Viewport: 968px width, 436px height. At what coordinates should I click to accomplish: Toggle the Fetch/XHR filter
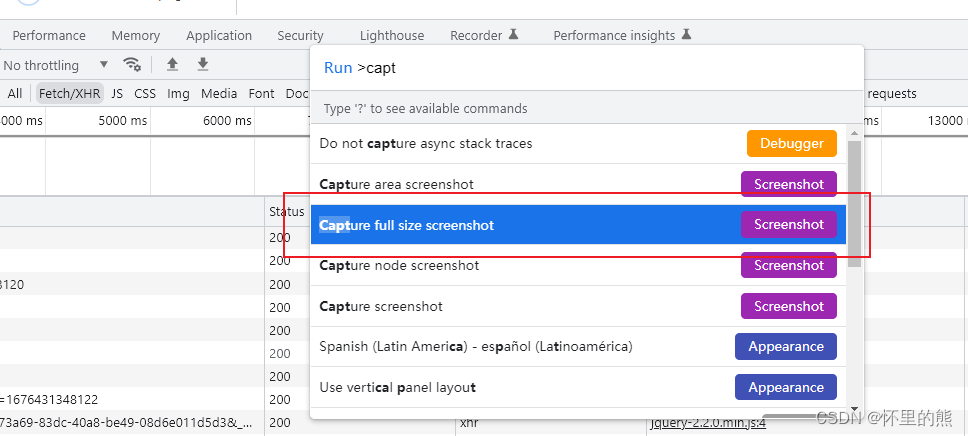coord(69,93)
